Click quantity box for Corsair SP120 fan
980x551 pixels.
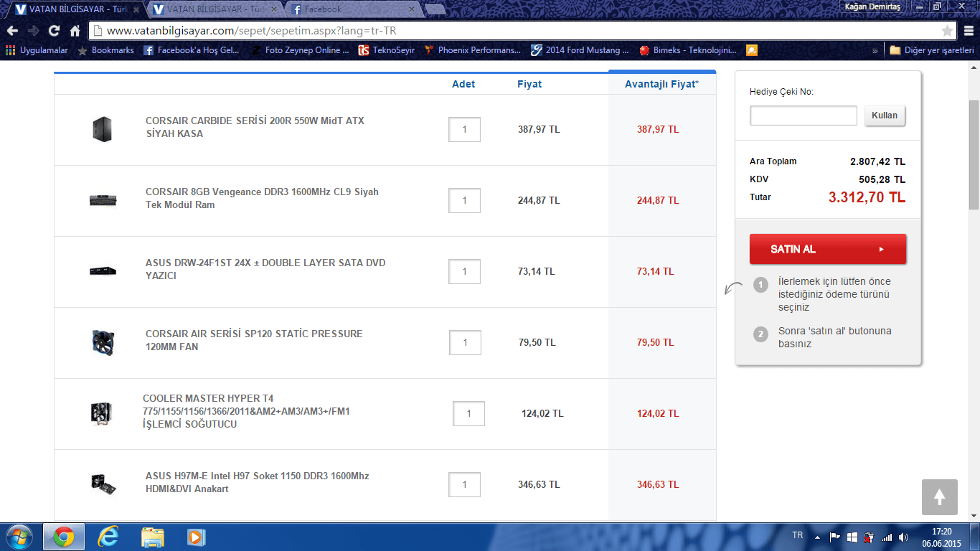(465, 342)
